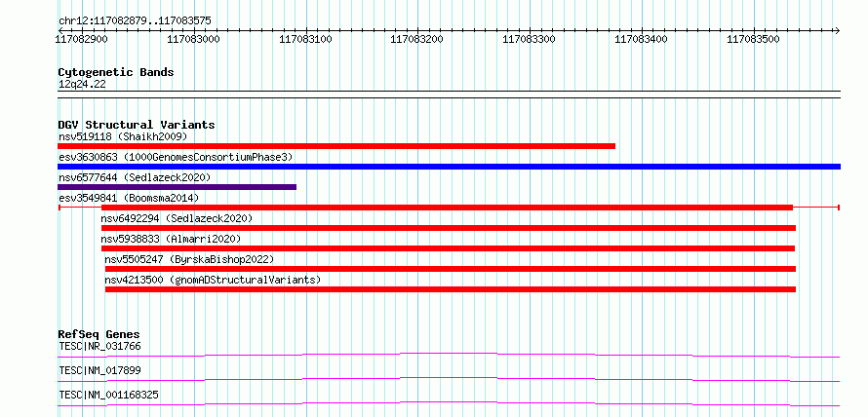Viewport: 868px width, 417px height.
Task: Click ruler tick label 117083300
Action: pos(528,39)
